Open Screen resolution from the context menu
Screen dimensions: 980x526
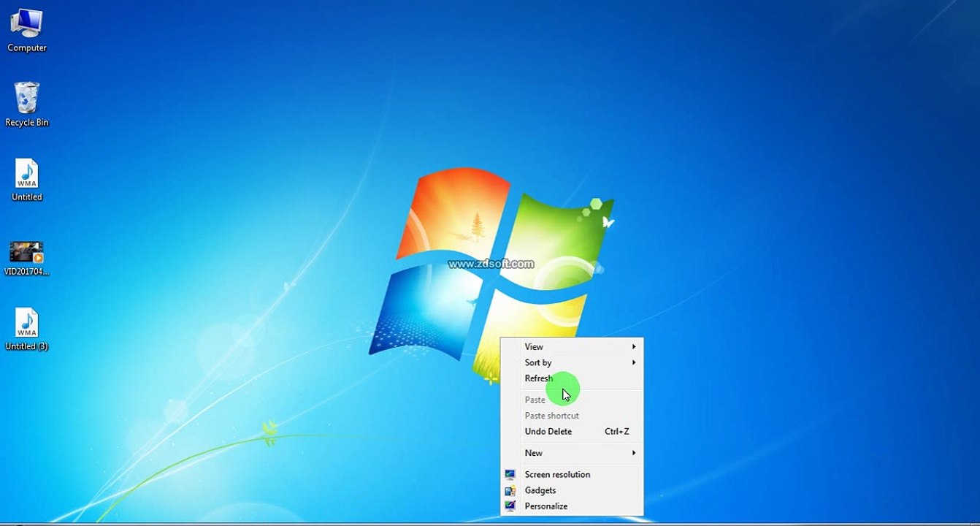point(572,475)
